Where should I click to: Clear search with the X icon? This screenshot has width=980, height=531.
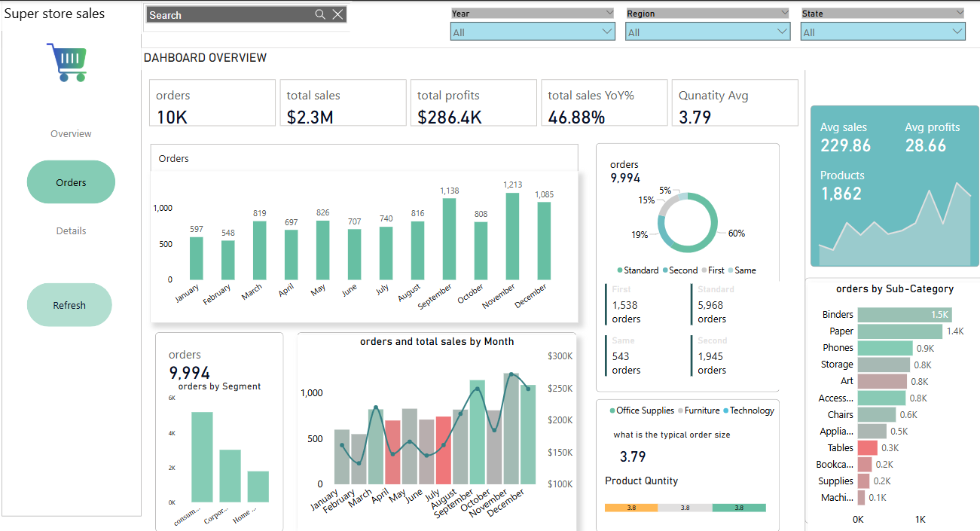[x=338, y=14]
